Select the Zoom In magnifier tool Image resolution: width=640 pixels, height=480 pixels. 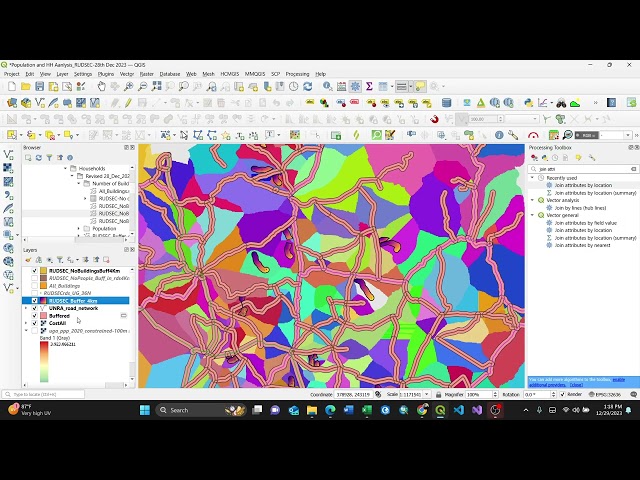(x=129, y=87)
